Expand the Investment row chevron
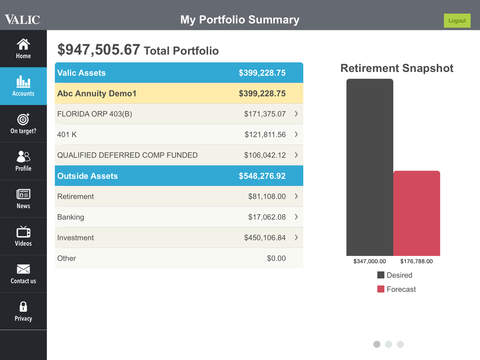 296,238
